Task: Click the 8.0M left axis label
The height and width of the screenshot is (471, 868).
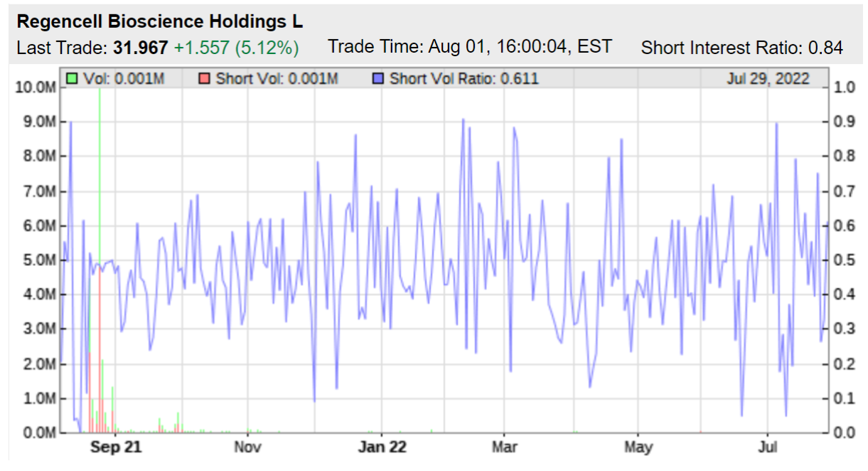Action: click(38, 157)
